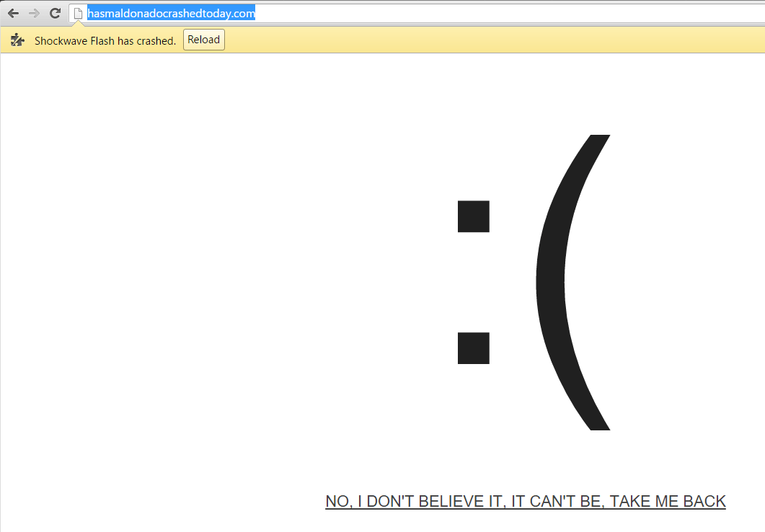Click empty address bar space right of URL
Viewport: 765px width, 532px height.
tap(505, 13)
